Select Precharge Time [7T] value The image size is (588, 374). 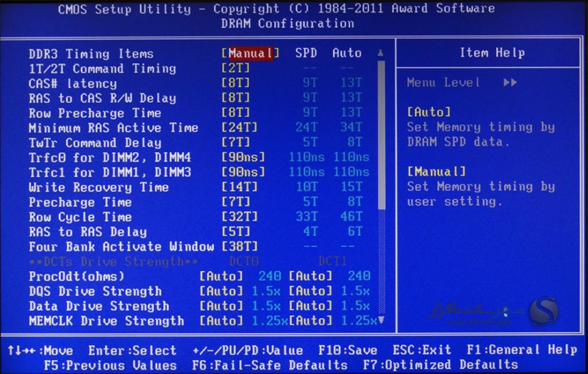(235, 201)
